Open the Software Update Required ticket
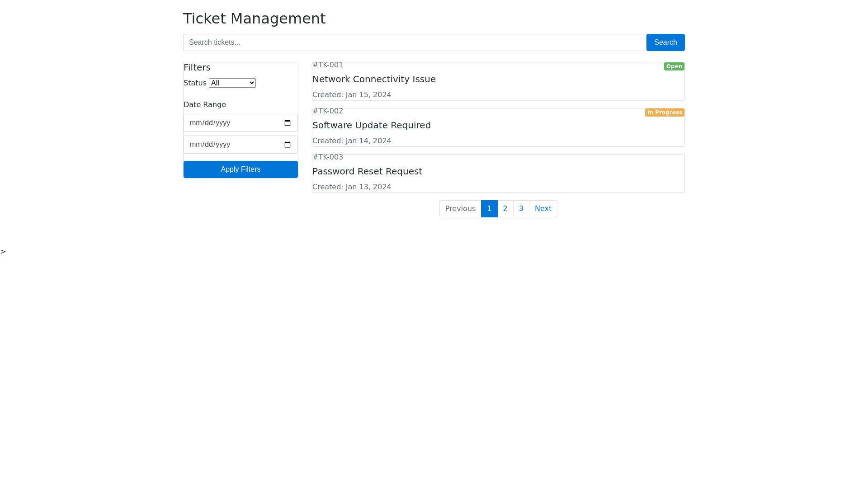 pos(371,125)
